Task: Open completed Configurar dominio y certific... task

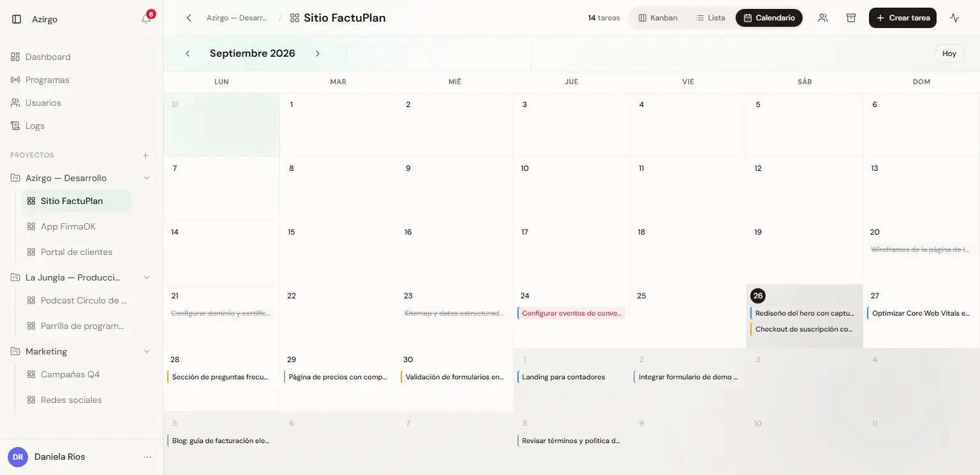Action: (221, 313)
